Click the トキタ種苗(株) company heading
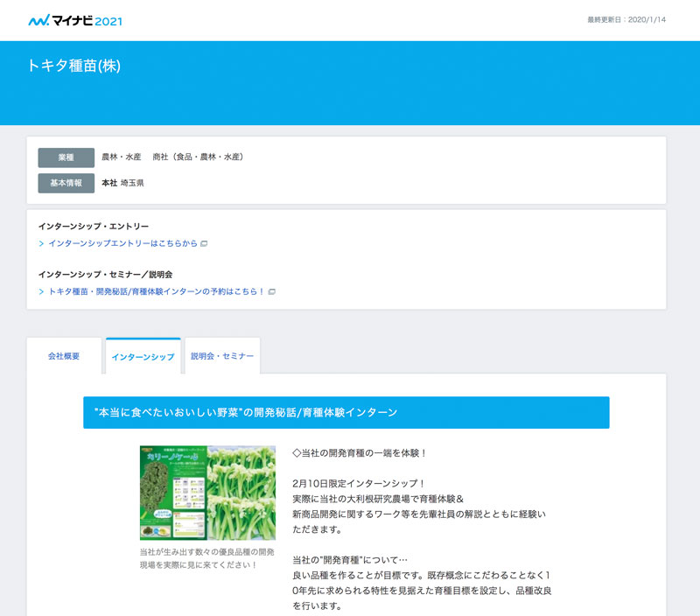The width and height of the screenshot is (700, 616). [x=74, y=66]
